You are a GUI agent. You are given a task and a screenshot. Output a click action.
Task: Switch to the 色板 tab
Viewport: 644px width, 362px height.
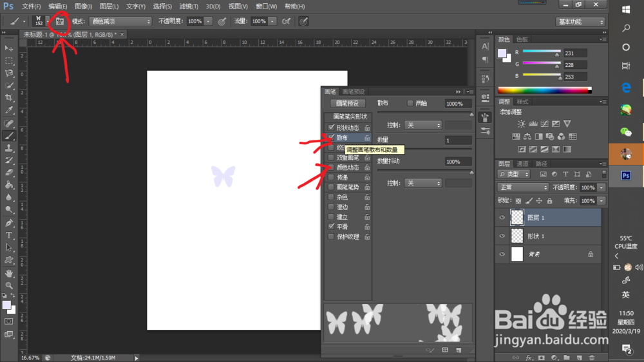(x=522, y=39)
